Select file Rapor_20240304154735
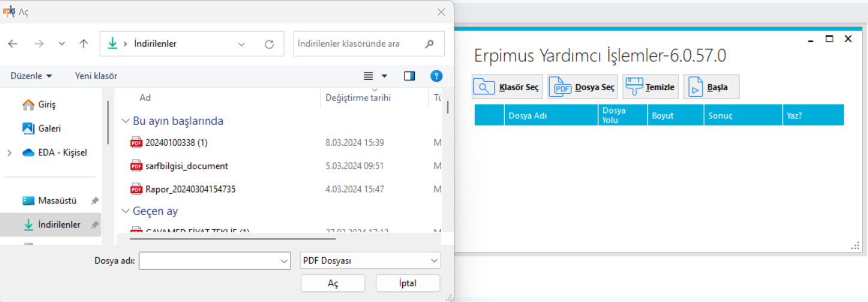 coord(190,189)
